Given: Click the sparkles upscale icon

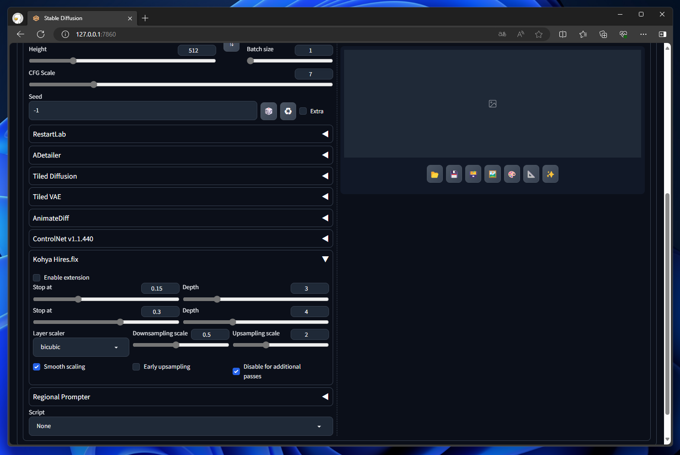Looking at the screenshot, I should point(550,174).
